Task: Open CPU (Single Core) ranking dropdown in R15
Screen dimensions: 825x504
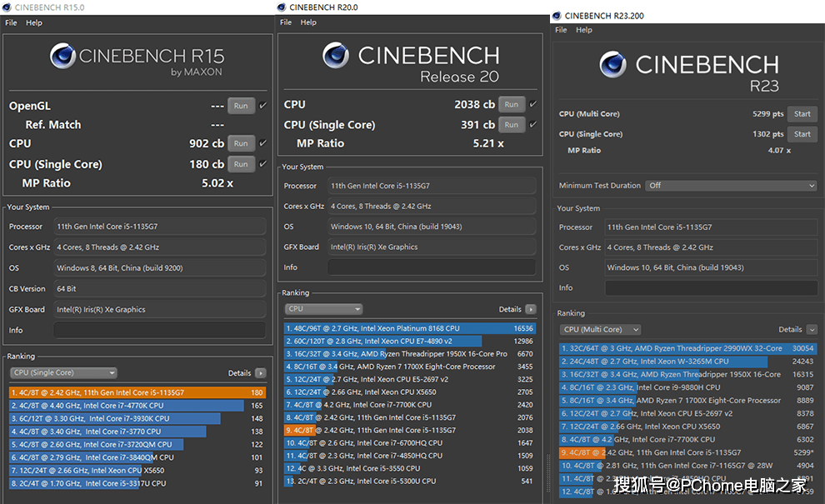Action: (63, 373)
